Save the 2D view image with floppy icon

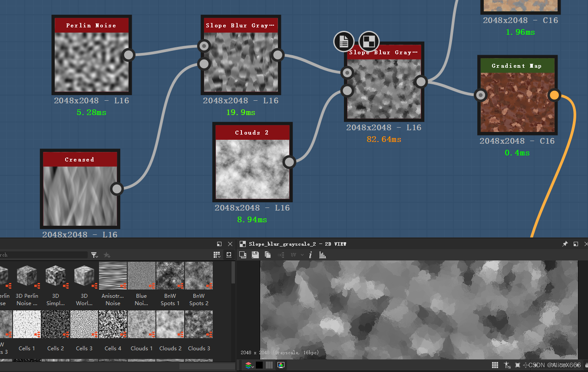[x=255, y=255]
